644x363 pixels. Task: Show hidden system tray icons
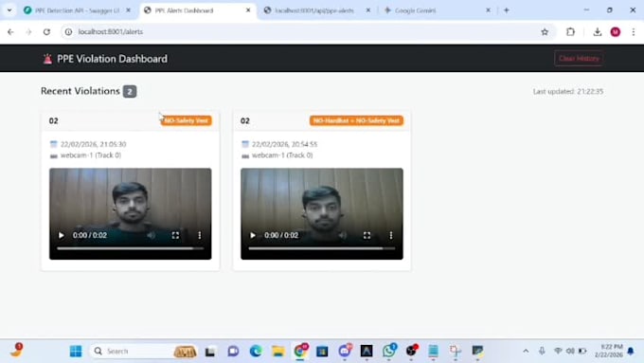point(526,351)
